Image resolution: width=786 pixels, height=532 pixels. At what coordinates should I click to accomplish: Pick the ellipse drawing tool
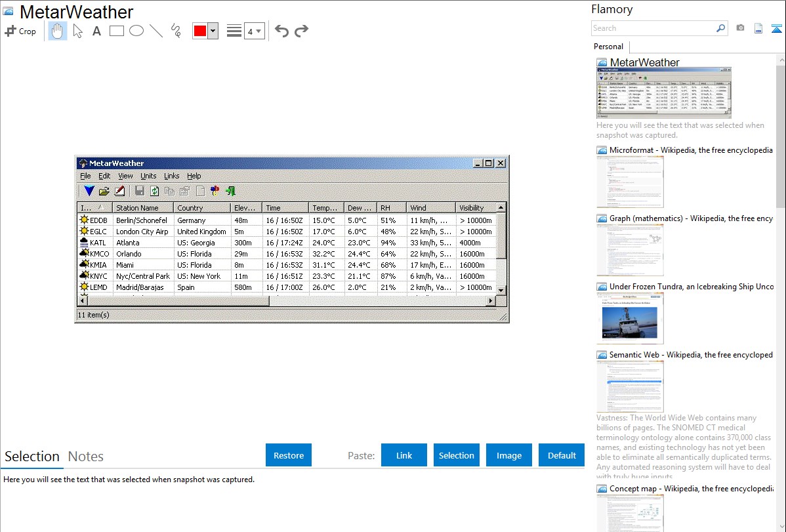click(x=136, y=31)
